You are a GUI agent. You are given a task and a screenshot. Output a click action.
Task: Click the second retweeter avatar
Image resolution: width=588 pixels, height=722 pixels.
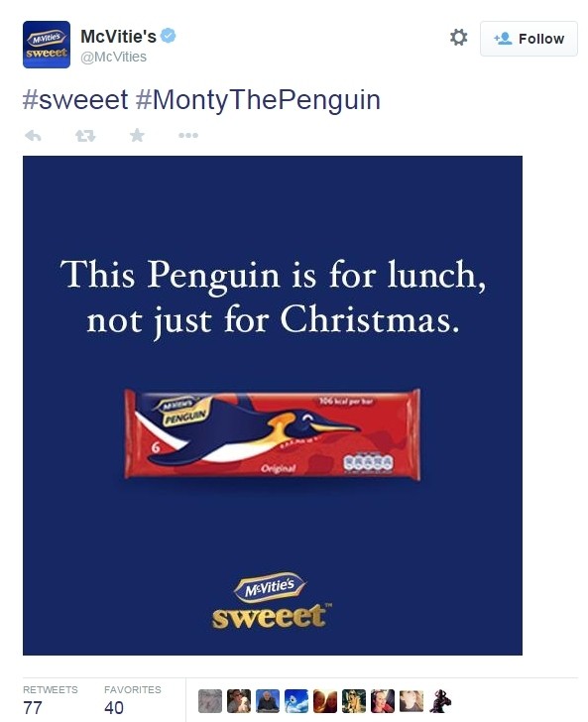click(239, 701)
